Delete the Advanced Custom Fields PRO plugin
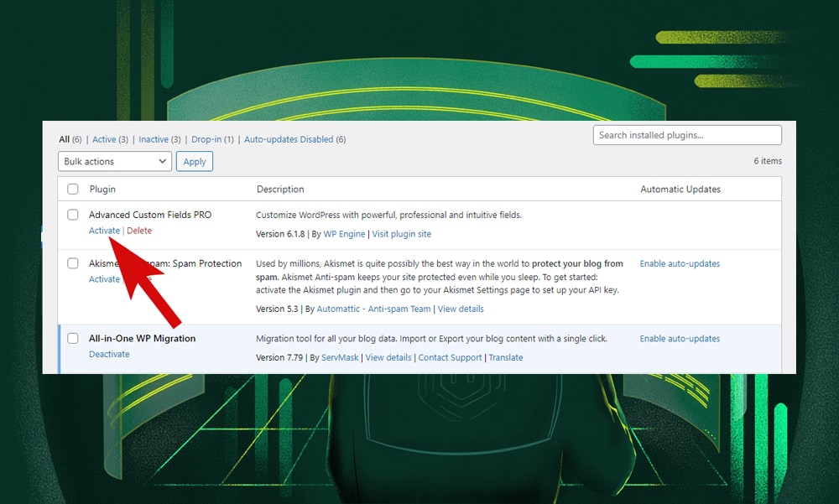 138,230
